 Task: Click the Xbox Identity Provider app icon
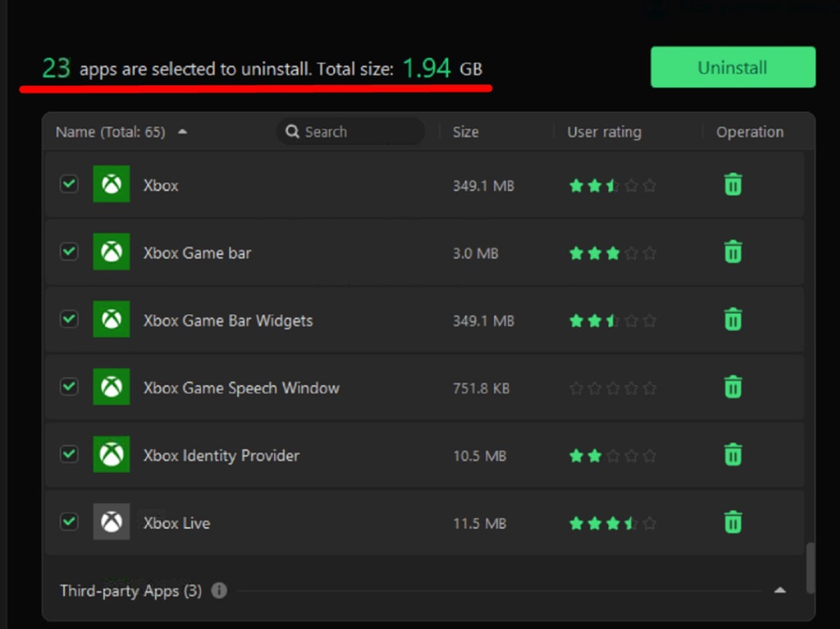click(111, 454)
